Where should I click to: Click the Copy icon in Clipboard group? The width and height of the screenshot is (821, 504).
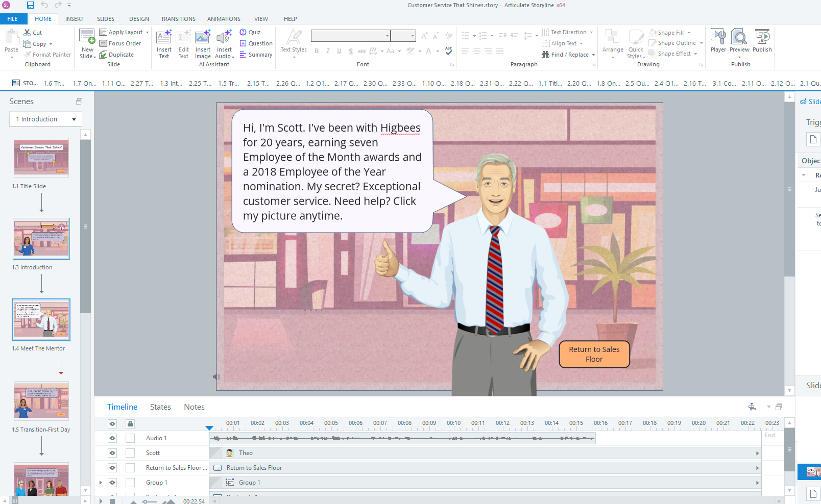click(x=27, y=44)
